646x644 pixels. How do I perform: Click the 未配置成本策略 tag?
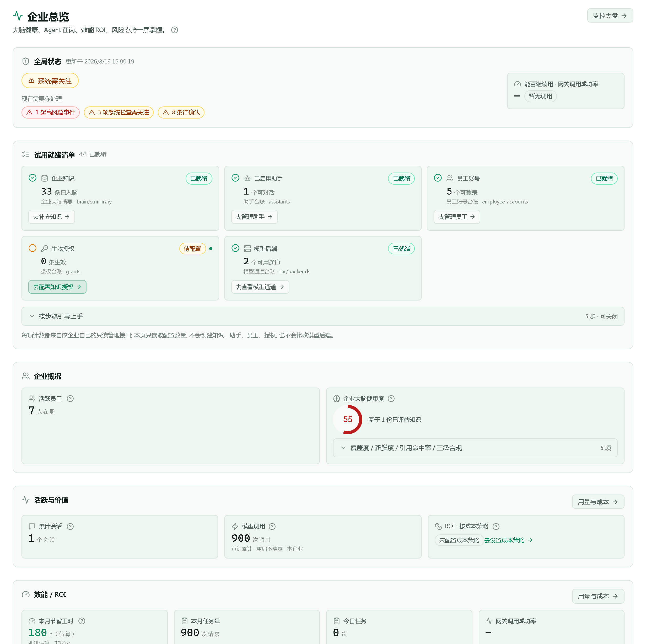tap(459, 540)
